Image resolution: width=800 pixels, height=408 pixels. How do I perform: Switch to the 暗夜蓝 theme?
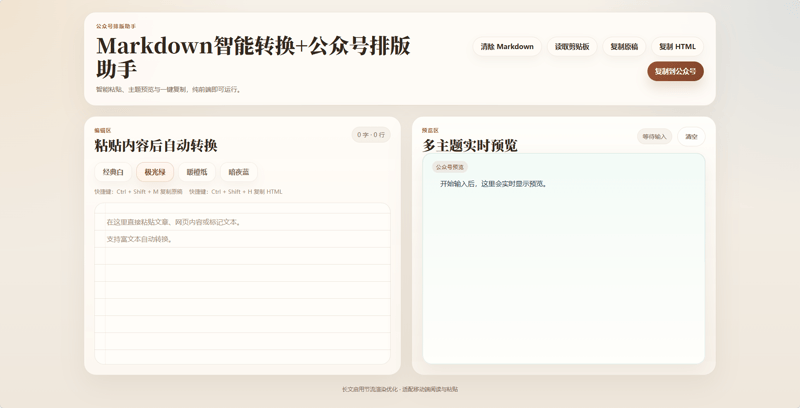point(239,172)
